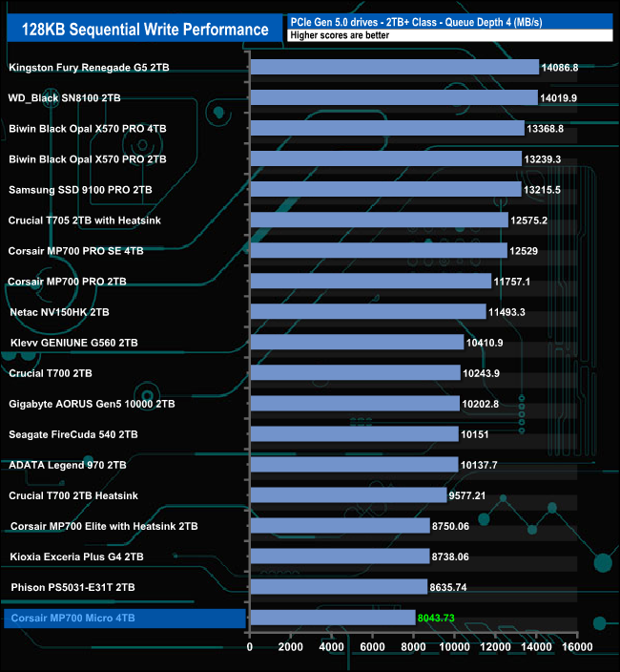The height and width of the screenshot is (672, 620).
Task: Click the '6000' x-axis label
Action: point(372,647)
